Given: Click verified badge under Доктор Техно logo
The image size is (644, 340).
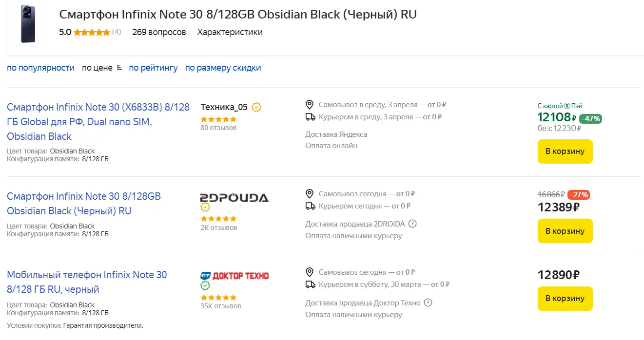Looking at the screenshot, I should pyautogui.click(x=205, y=286).
